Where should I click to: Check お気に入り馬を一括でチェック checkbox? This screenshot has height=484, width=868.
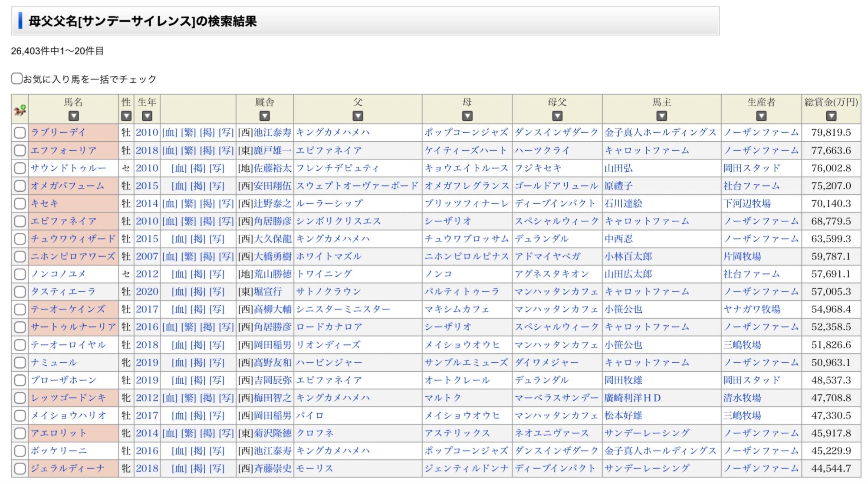click(16, 78)
